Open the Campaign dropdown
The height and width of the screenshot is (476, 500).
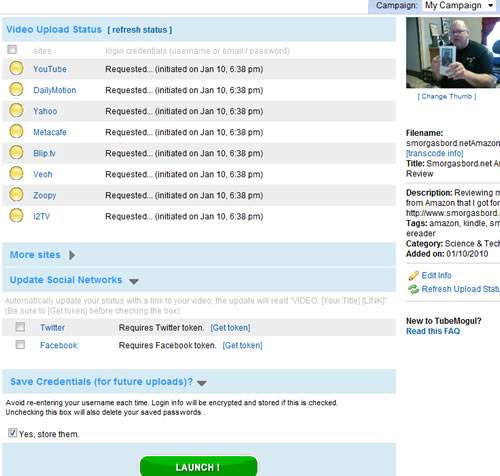(x=459, y=6)
